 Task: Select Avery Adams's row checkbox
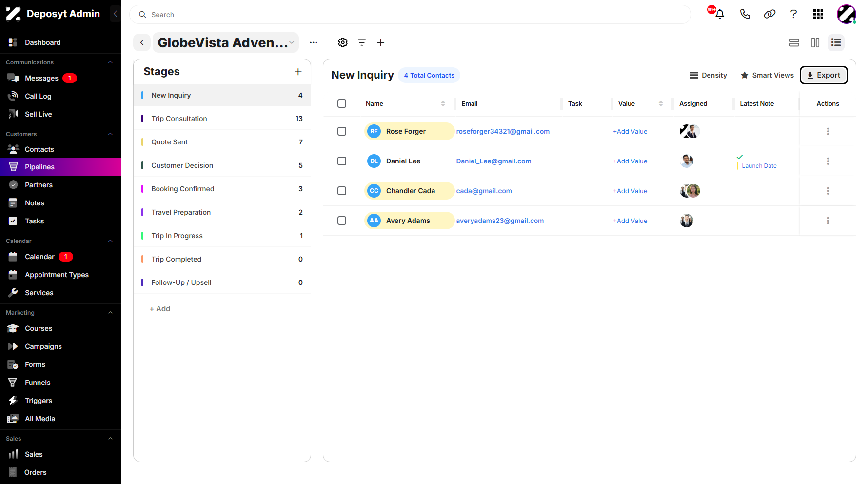342,221
